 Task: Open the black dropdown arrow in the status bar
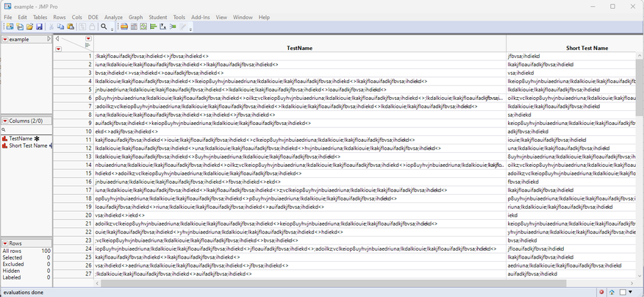pyautogui.click(x=631, y=292)
